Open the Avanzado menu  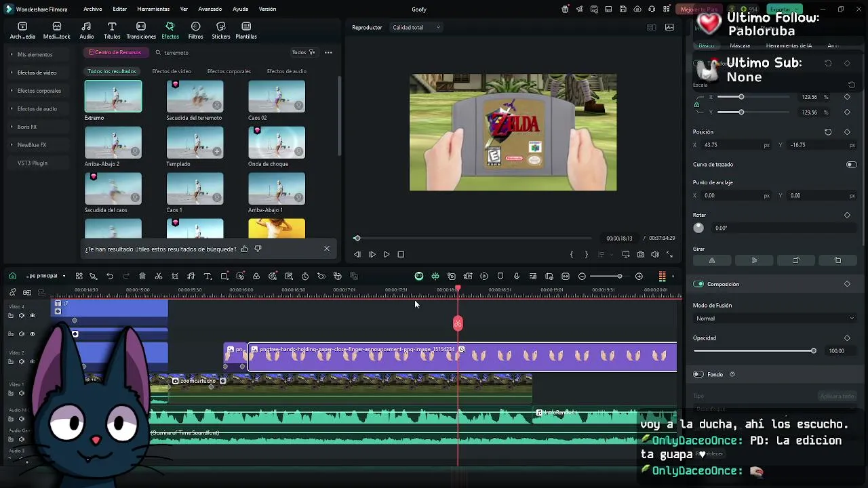point(210,9)
